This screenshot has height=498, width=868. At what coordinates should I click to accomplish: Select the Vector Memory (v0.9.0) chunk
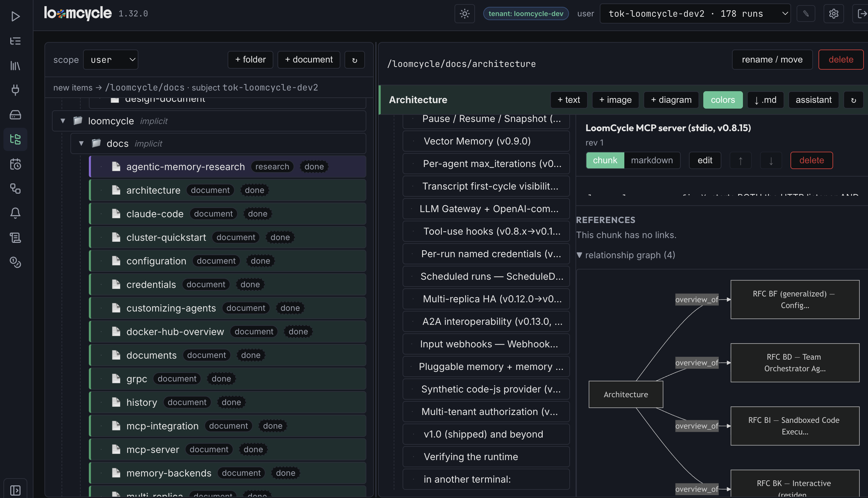[486, 141]
